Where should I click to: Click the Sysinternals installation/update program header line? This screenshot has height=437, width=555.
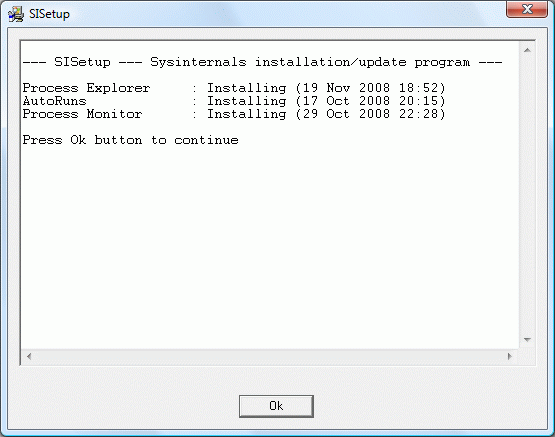click(262, 62)
